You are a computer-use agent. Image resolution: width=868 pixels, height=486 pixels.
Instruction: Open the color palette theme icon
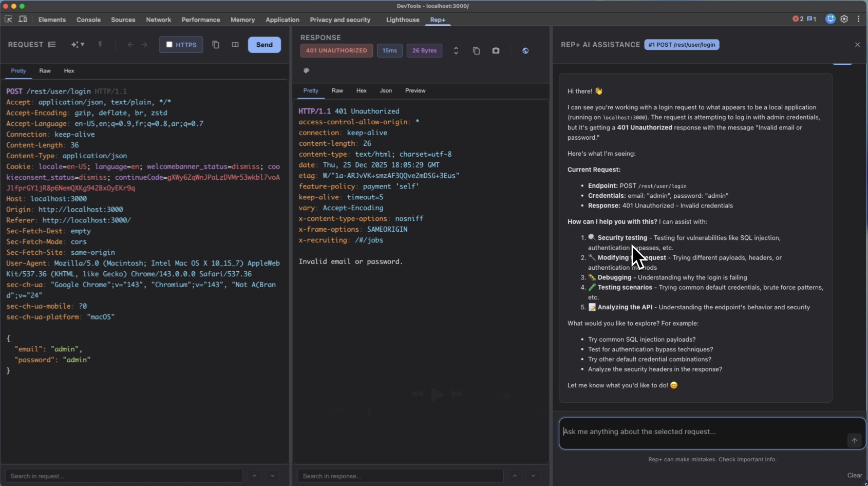307,70
